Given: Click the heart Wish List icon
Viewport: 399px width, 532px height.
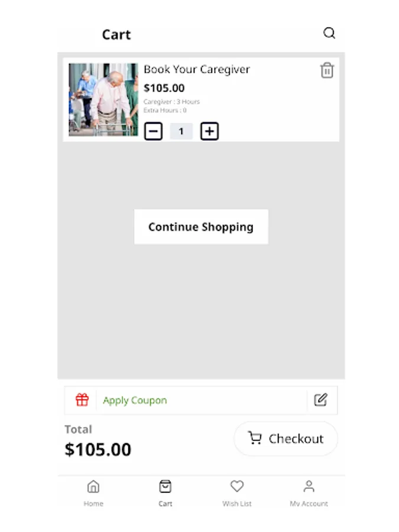Looking at the screenshot, I should [x=237, y=486].
